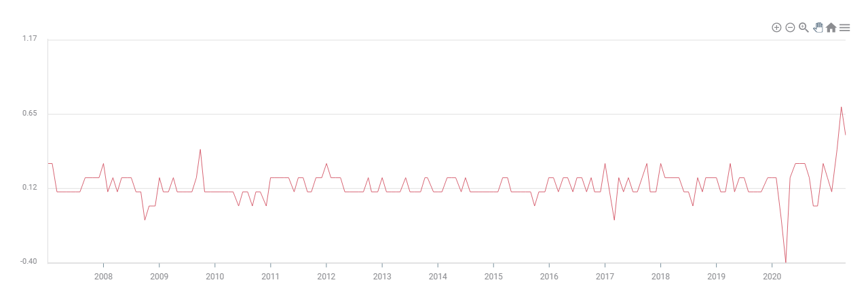Click the 0.65 y-axis label

[30, 114]
